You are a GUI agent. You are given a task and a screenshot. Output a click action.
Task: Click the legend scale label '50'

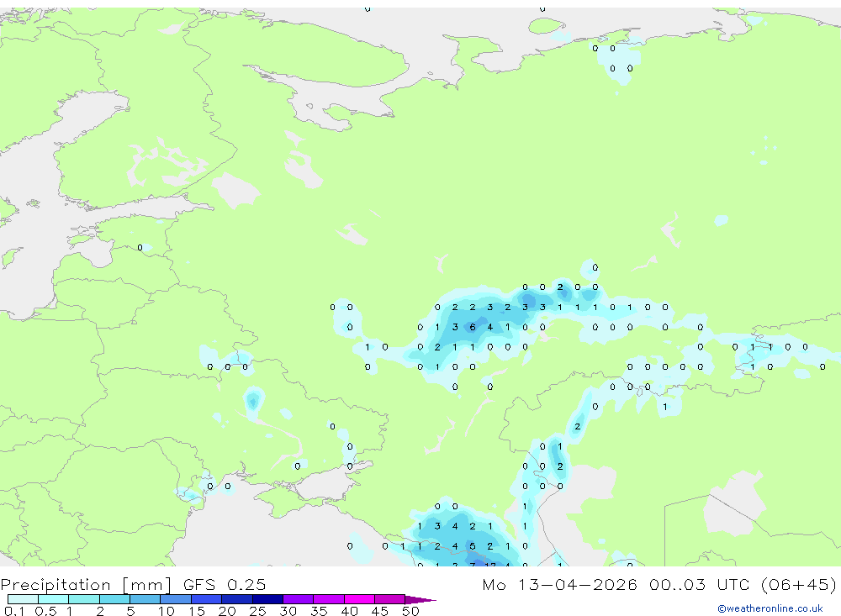(x=410, y=611)
